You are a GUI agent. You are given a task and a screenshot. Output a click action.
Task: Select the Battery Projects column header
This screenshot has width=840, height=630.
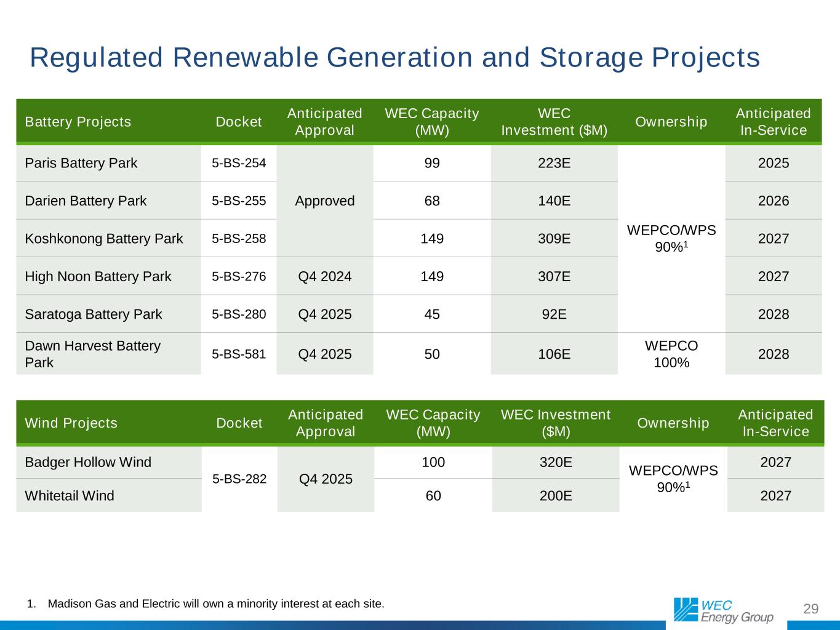click(78, 122)
